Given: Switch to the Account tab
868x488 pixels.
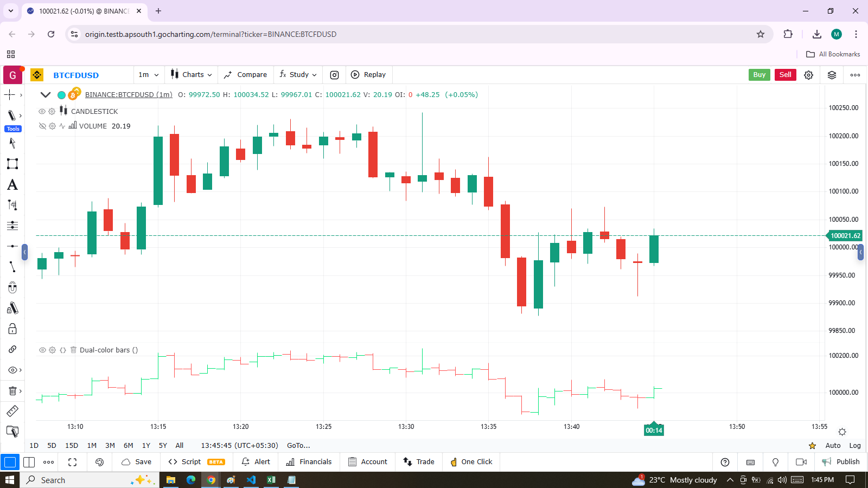Looking at the screenshot, I should click(x=368, y=462).
